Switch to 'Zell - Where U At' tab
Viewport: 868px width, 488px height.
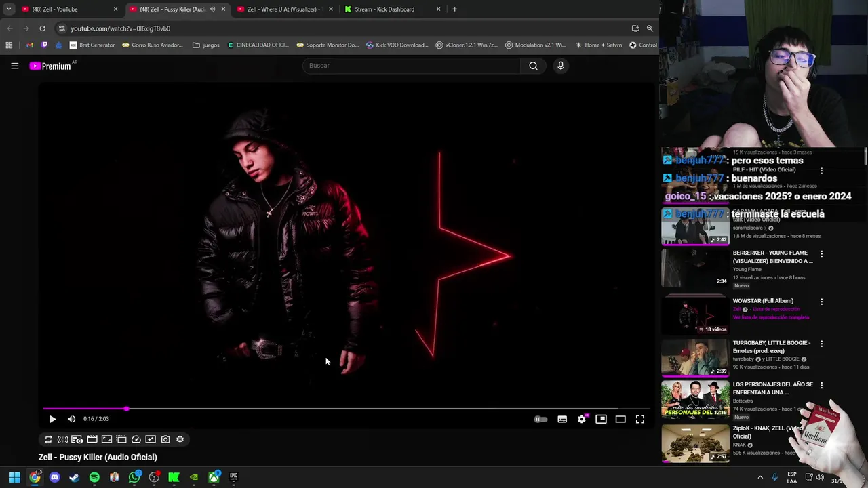click(283, 9)
